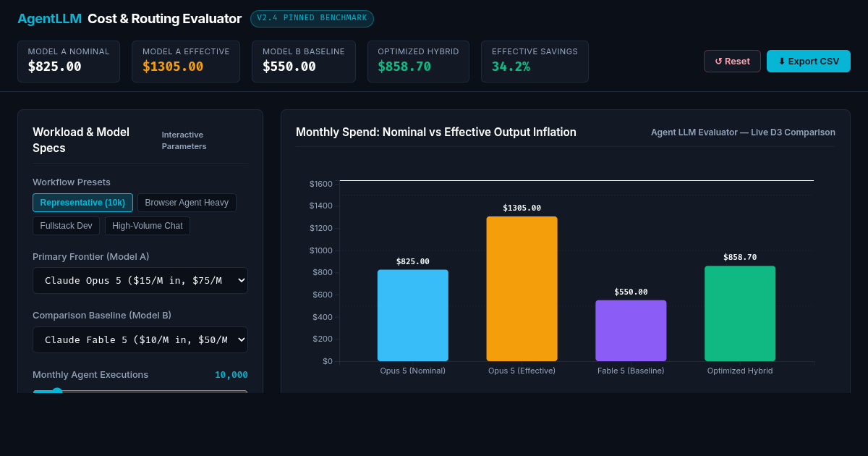Click the $1600 y-axis label

321,184
